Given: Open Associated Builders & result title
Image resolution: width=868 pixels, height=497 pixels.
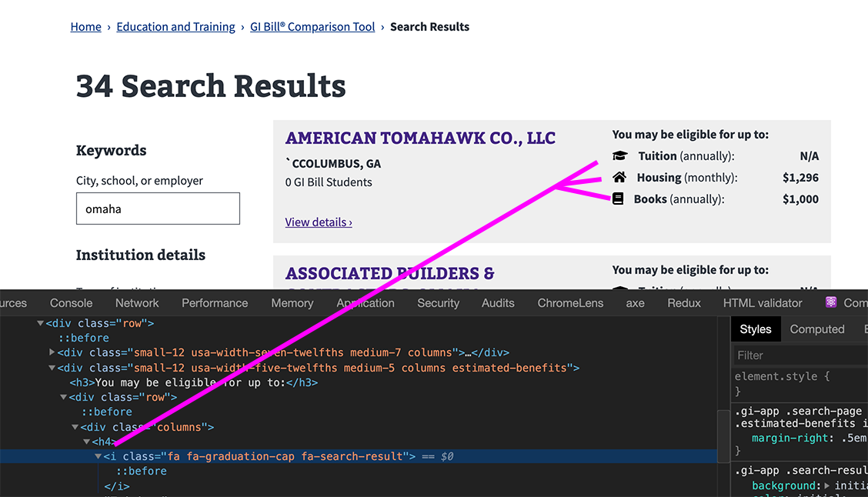Looking at the screenshot, I should 389,273.
